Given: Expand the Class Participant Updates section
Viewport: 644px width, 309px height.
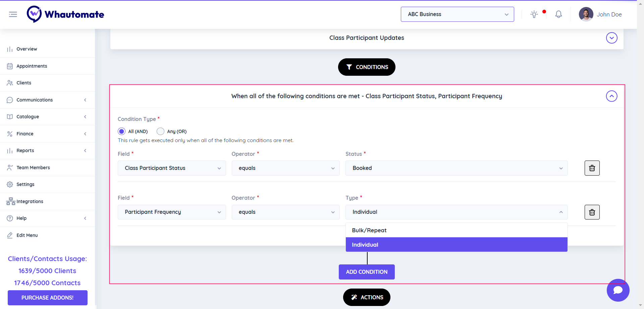Looking at the screenshot, I should coord(611,38).
